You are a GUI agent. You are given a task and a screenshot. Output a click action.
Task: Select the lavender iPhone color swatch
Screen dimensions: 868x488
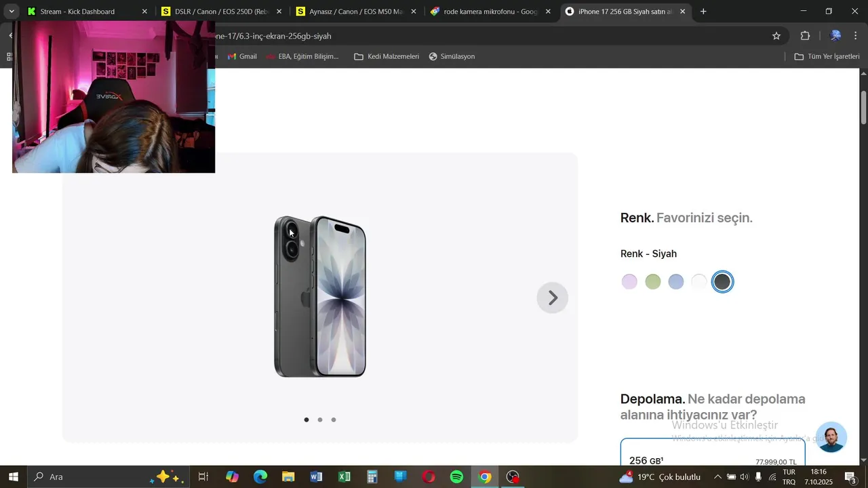pyautogui.click(x=629, y=282)
